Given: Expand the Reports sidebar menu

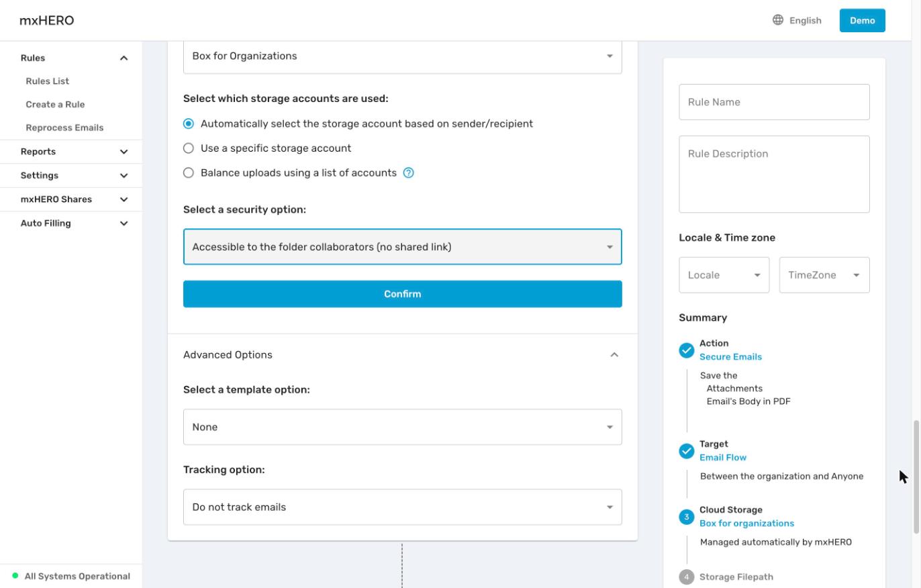Looking at the screenshot, I should click(x=124, y=152).
